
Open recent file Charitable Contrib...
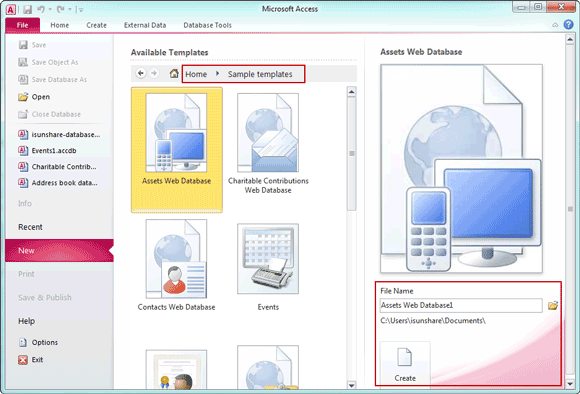click(x=57, y=167)
